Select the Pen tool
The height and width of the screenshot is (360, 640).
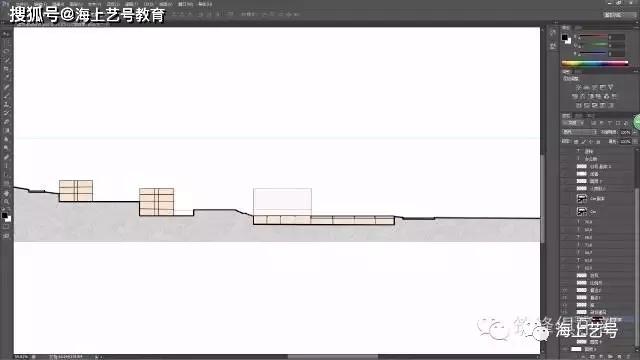tap(6, 158)
